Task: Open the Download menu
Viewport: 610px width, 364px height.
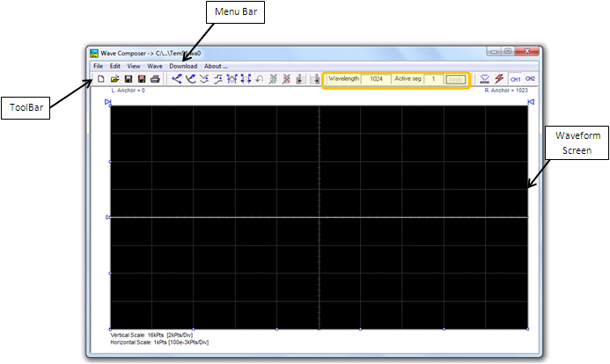Action: point(183,66)
